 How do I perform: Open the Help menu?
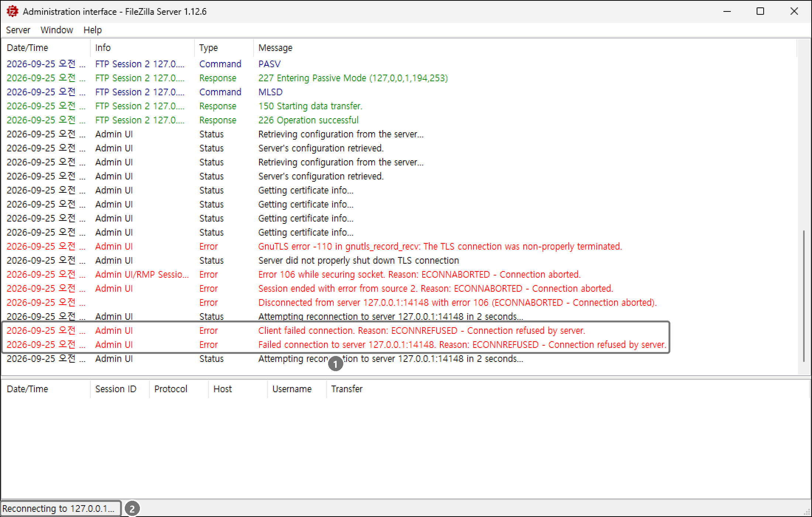93,30
